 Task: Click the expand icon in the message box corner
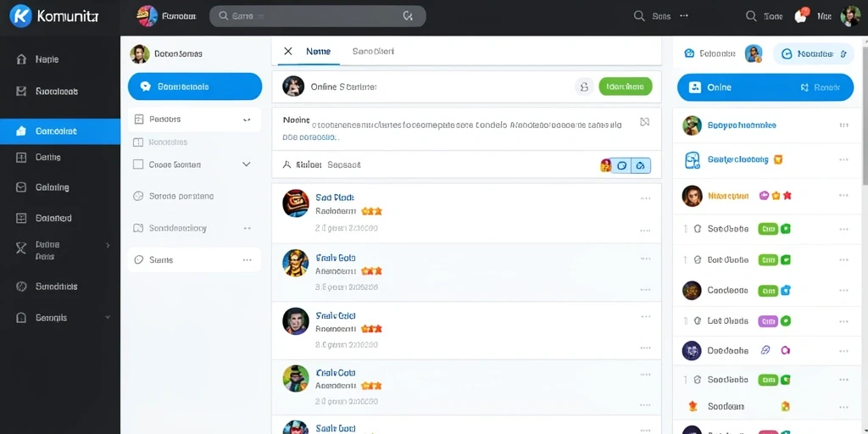[x=644, y=122]
